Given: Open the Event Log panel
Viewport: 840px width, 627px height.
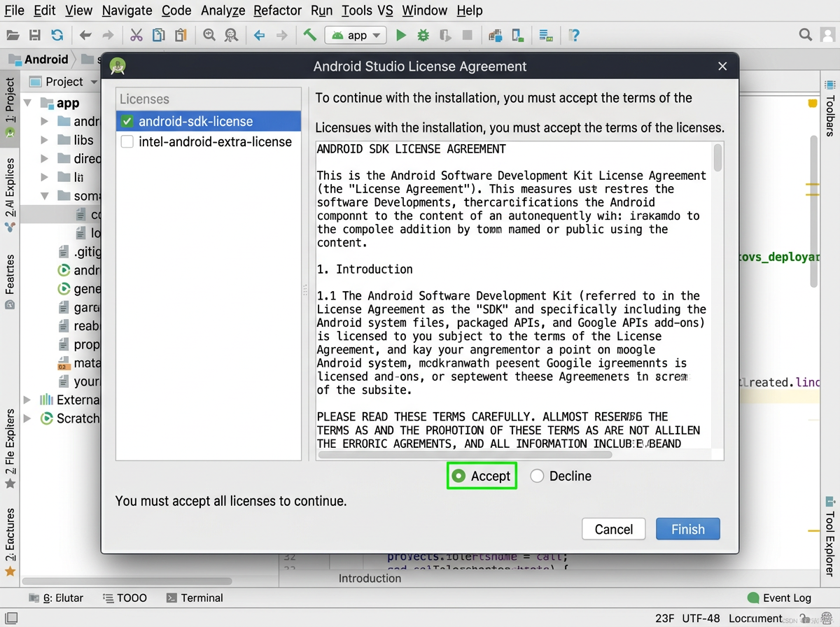Looking at the screenshot, I should [779, 598].
